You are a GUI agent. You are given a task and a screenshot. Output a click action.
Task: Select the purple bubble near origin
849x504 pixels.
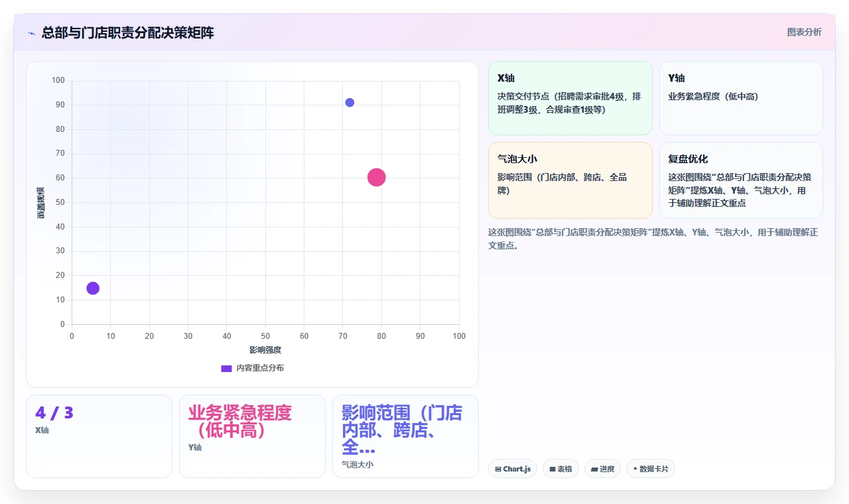click(93, 288)
